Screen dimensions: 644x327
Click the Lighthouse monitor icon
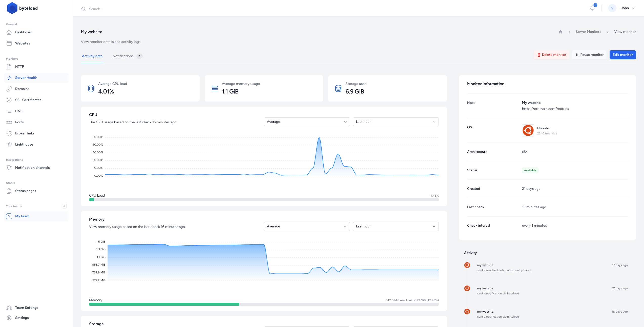tap(9, 144)
